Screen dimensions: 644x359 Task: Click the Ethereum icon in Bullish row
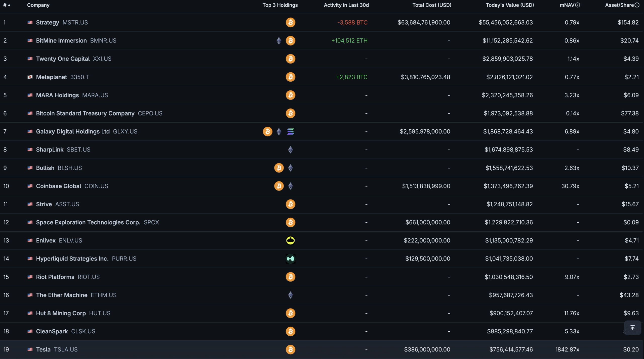coord(290,168)
